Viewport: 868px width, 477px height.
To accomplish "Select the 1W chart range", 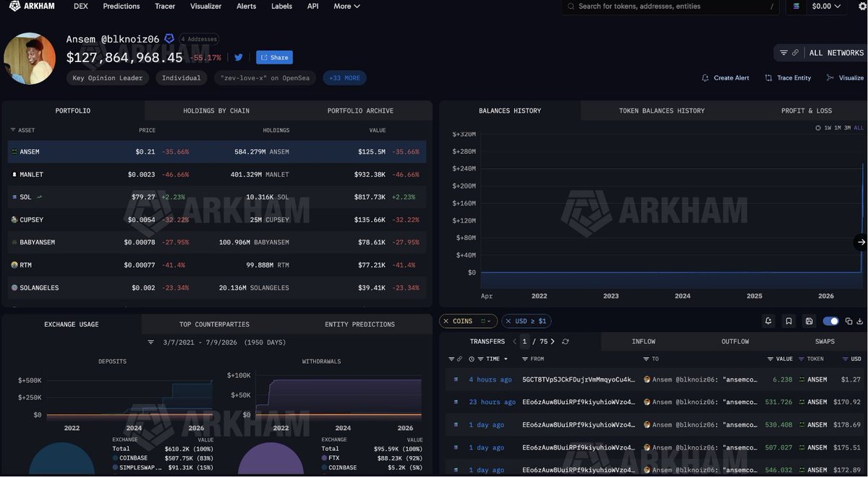I will (x=827, y=128).
